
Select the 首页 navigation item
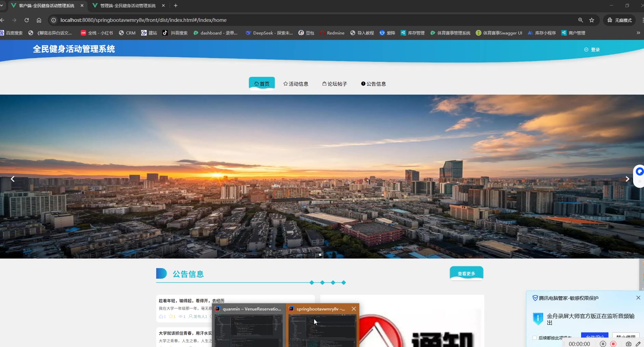coord(262,84)
